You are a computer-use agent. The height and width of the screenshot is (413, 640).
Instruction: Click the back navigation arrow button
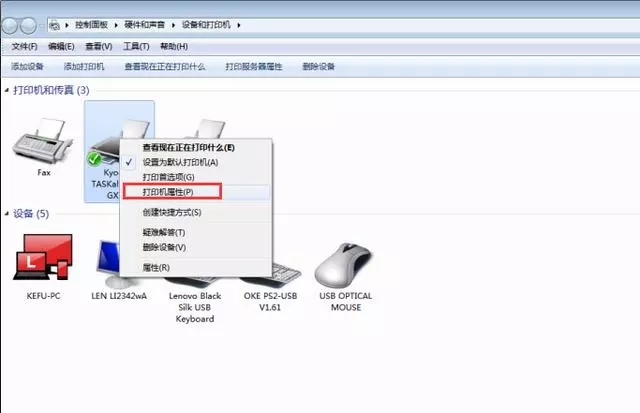10,26
